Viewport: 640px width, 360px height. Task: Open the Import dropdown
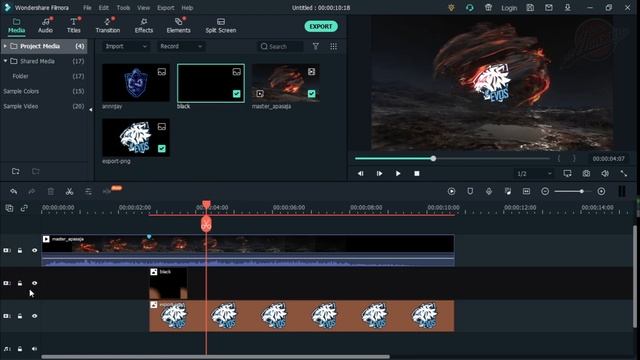pos(126,47)
